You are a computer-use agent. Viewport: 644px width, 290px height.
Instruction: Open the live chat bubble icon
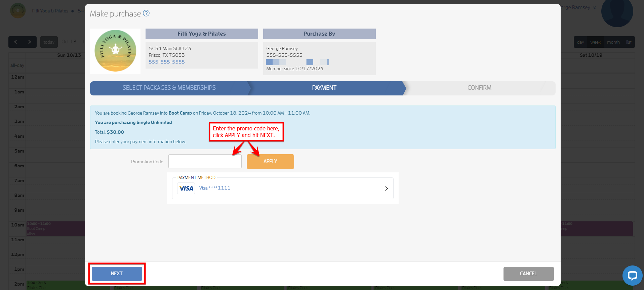tap(632, 276)
